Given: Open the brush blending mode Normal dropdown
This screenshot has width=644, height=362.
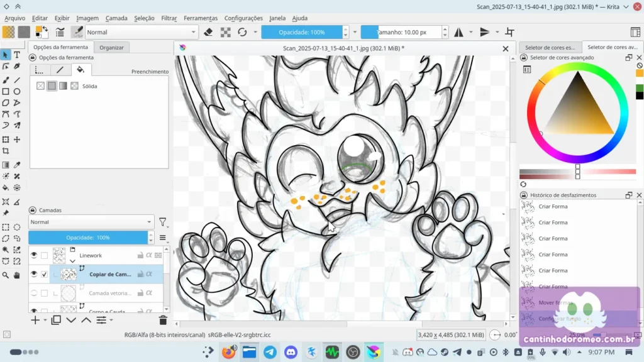Looking at the screenshot, I should (142, 32).
